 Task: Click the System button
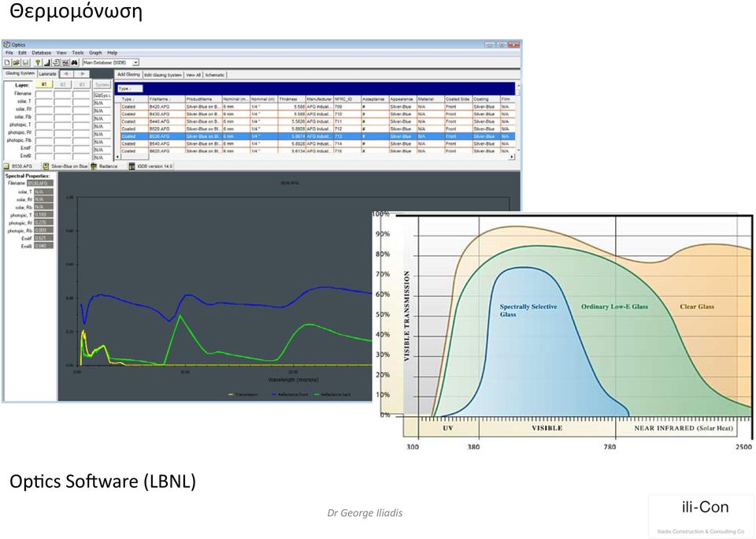click(x=102, y=84)
